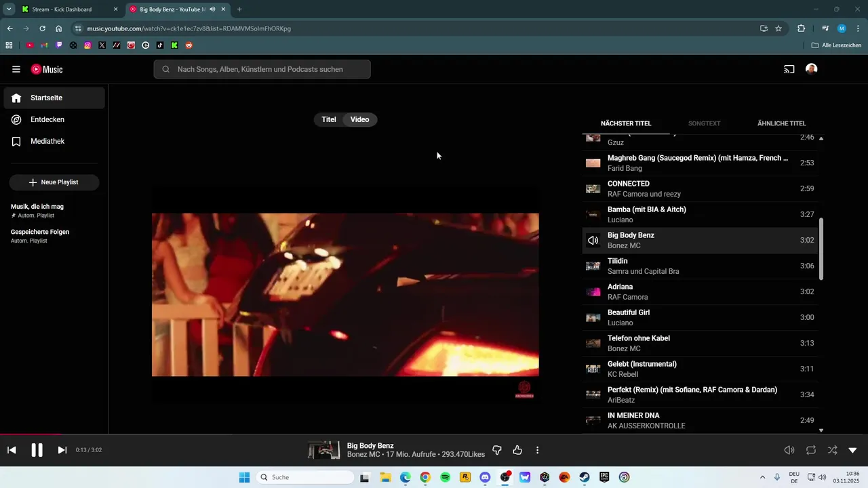
Task: Click the Adriana song thumbnail
Action: pyautogui.click(x=593, y=291)
